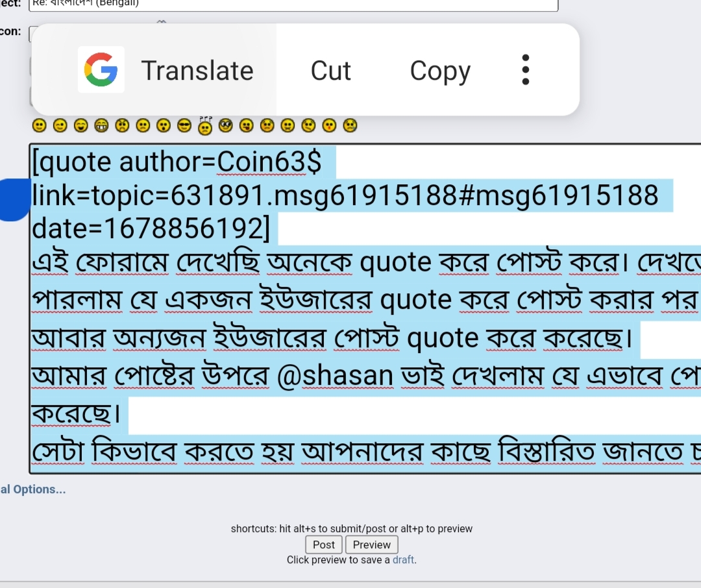
Task: Submit reply with Post button
Action: [324, 545]
